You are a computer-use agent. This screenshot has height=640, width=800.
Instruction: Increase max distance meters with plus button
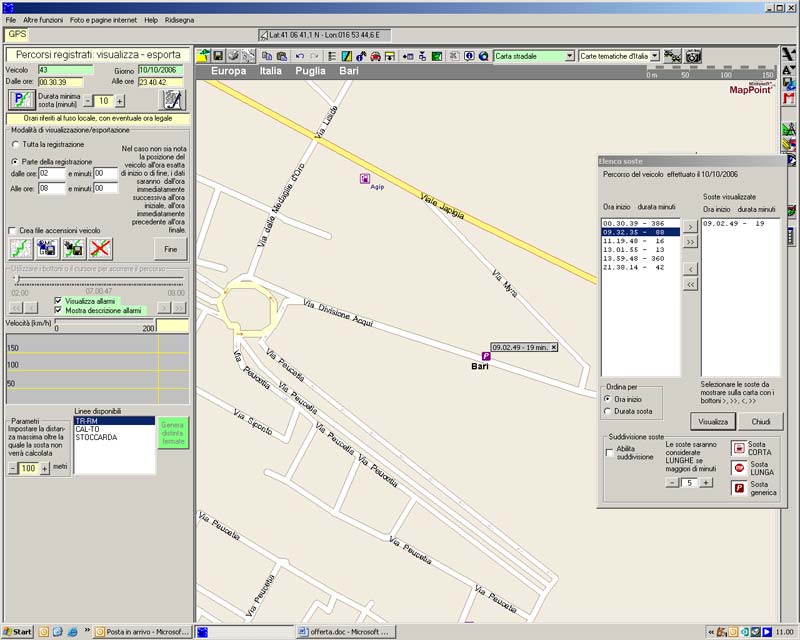tap(45, 469)
